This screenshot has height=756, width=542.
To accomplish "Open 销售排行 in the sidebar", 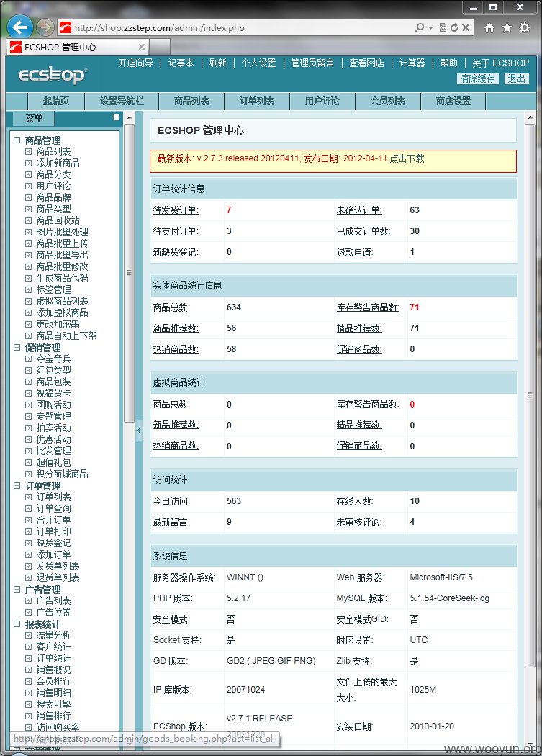I will click(53, 716).
